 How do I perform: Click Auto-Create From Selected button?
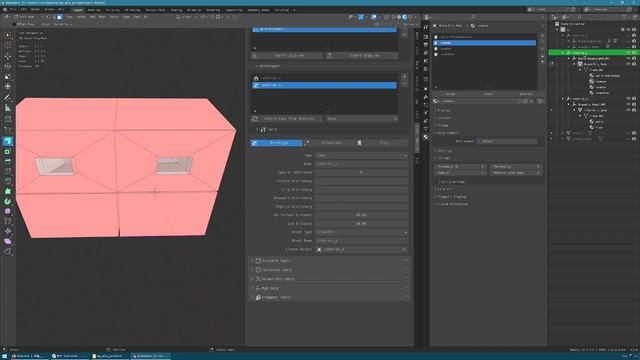point(288,119)
